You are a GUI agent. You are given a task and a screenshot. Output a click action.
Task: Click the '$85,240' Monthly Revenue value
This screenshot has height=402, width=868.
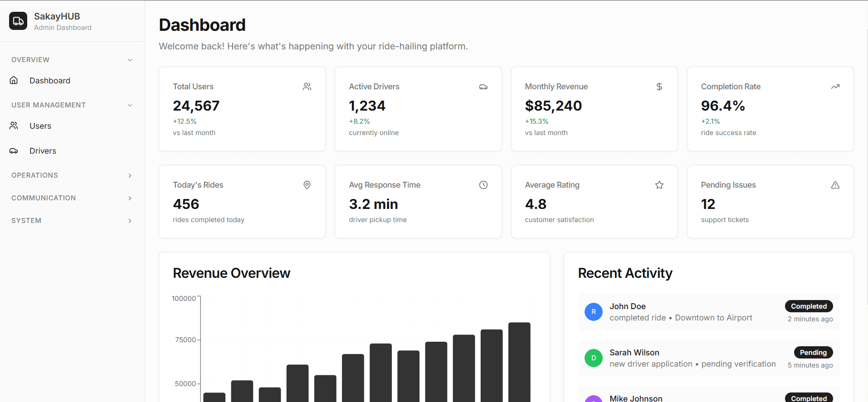coord(553,106)
